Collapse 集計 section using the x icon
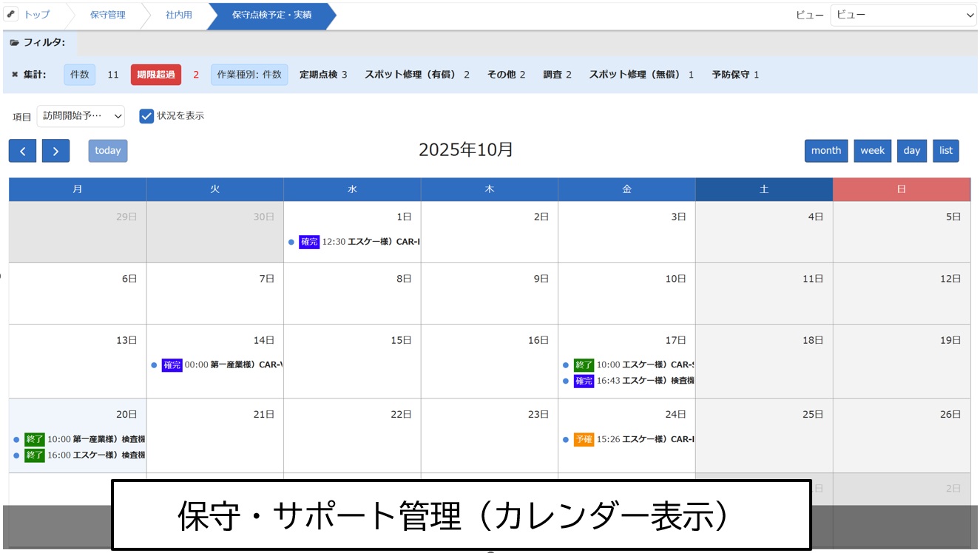 pos(15,75)
